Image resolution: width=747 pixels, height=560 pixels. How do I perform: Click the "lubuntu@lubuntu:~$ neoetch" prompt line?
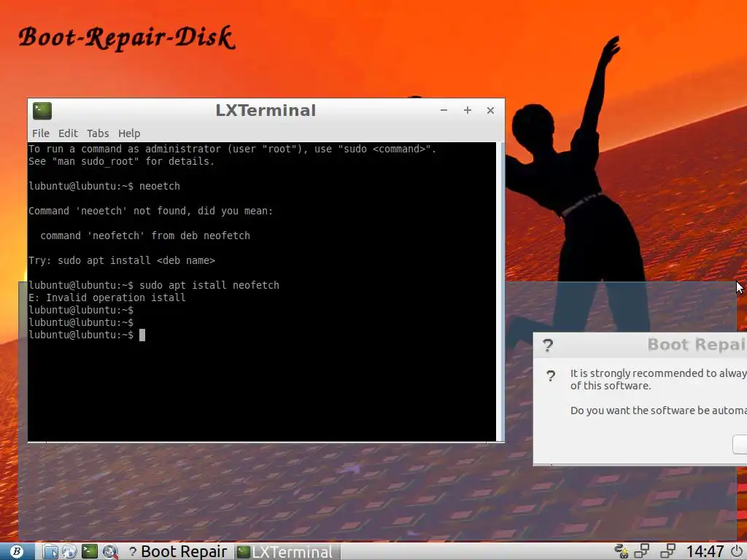[x=104, y=186]
